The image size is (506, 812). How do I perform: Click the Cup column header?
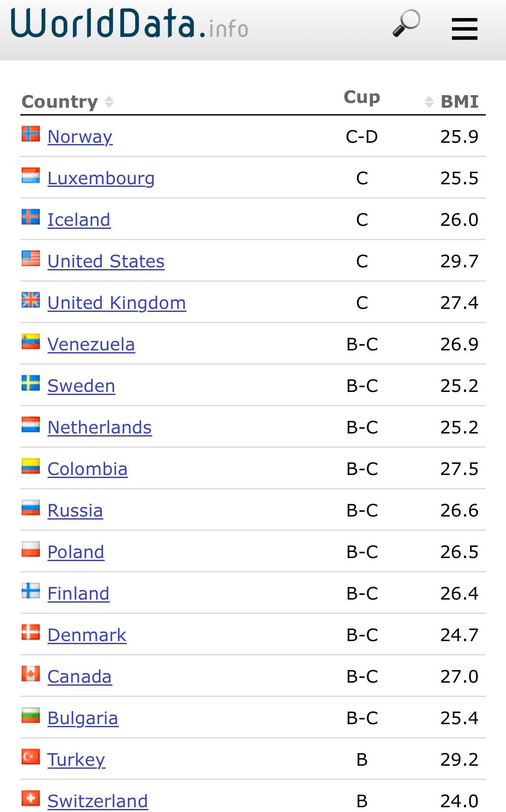[362, 97]
